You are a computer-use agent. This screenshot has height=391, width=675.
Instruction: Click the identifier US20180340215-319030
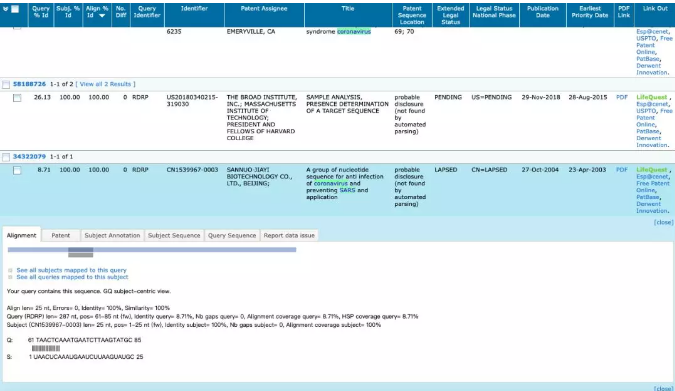[192, 101]
